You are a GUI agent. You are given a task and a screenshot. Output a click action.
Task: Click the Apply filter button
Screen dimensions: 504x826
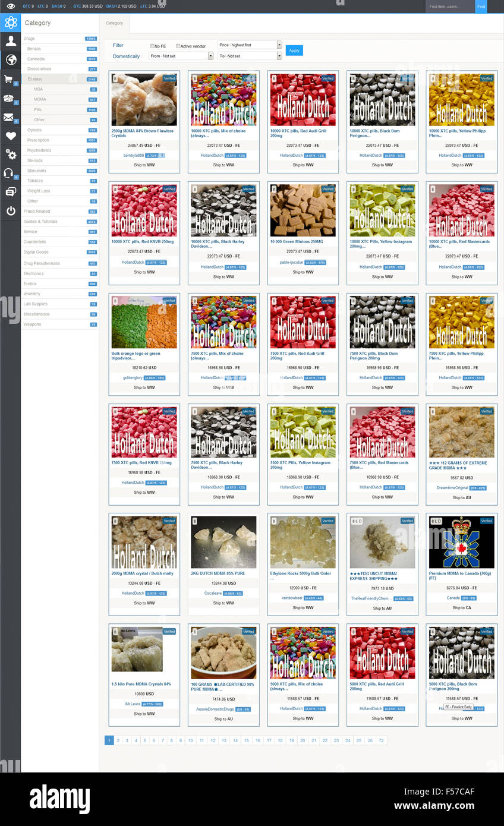[294, 51]
